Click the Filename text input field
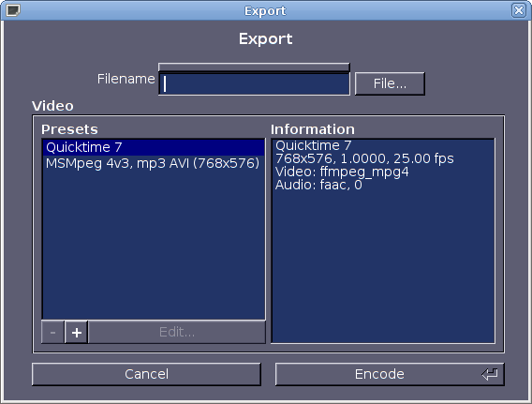532x404 pixels. click(254, 83)
